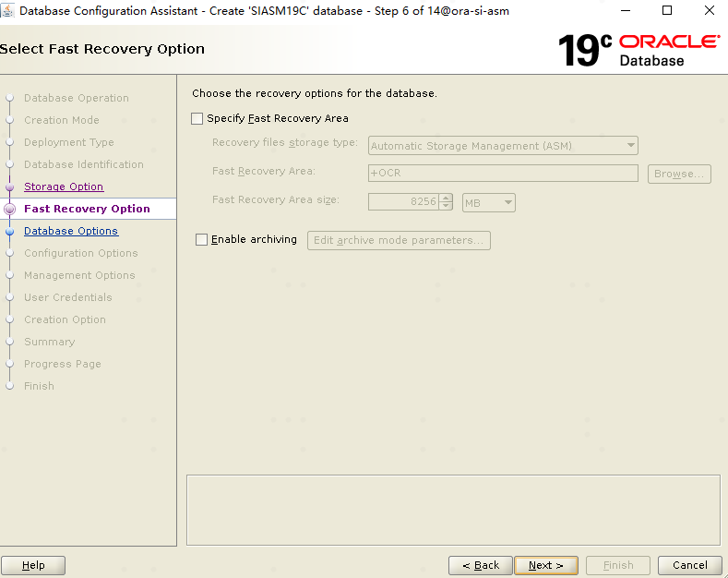Close the Database Configuration Assistant window

pos(709,10)
